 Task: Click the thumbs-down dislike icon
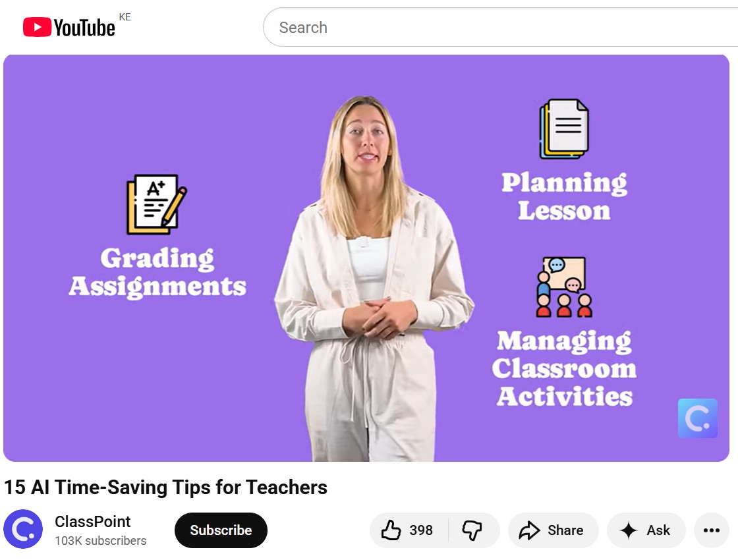pos(472,530)
